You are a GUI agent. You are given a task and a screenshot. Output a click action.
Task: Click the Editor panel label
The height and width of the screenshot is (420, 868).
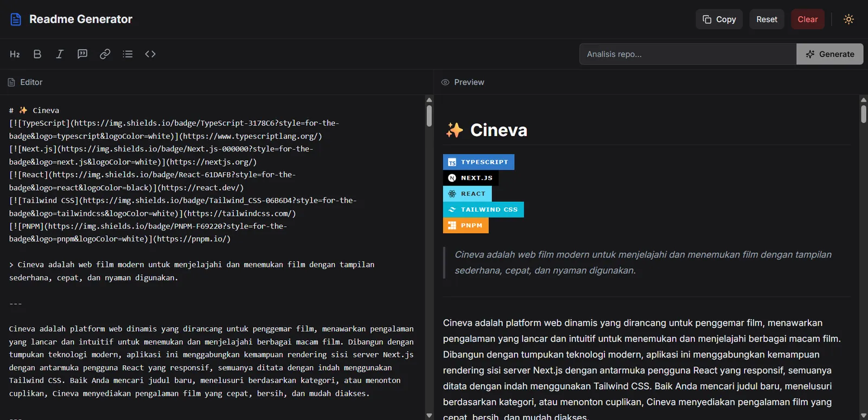[31, 82]
